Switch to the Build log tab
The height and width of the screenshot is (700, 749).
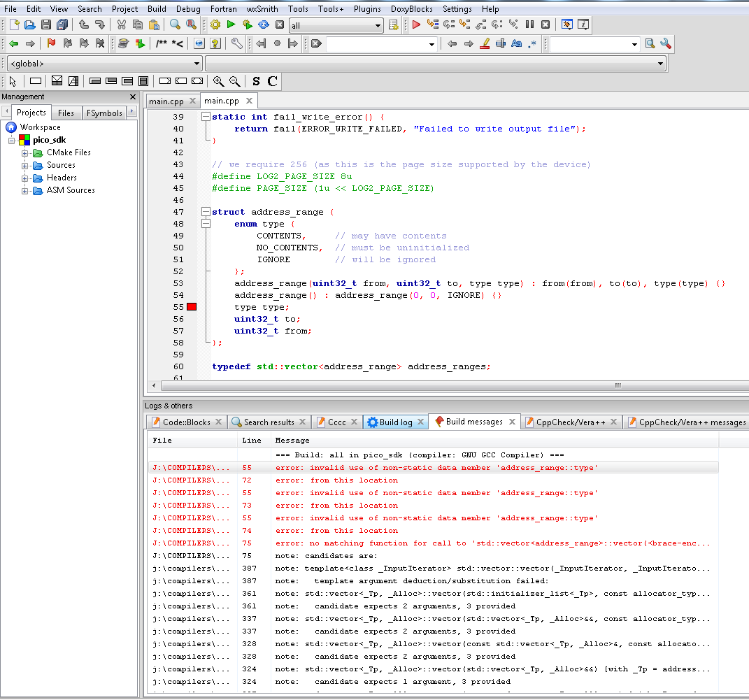[x=396, y=422]
